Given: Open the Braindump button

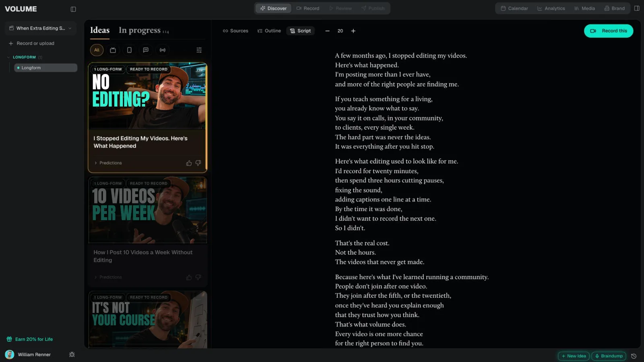Looking at the screenshot, I should (x=609, y=356).
